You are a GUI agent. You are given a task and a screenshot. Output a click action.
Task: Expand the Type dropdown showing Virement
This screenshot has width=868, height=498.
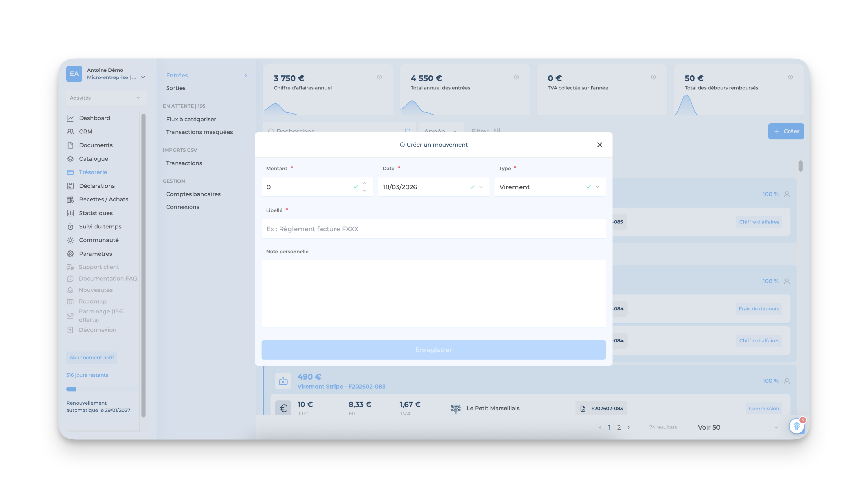597,187
